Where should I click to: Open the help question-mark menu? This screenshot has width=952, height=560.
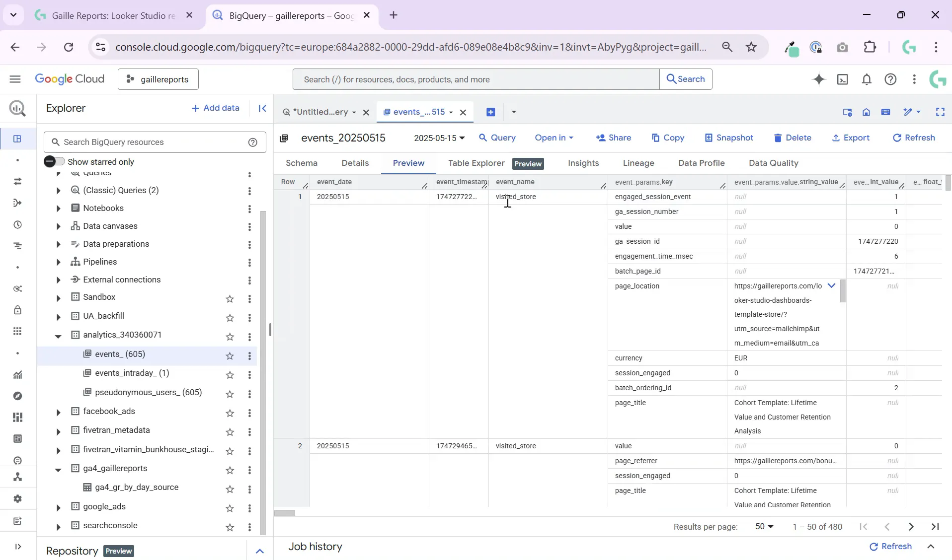[890, 79]
